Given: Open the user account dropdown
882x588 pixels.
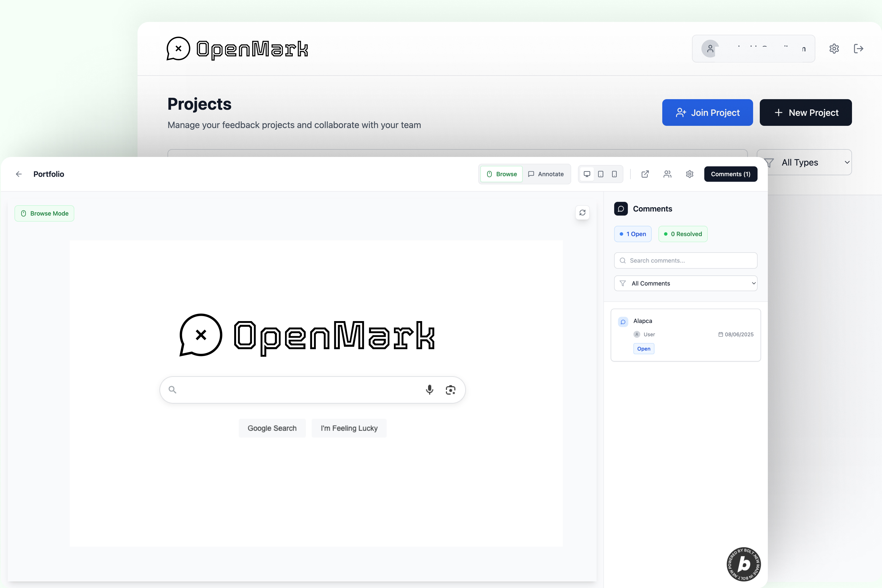Looking at the screenshot, I should coord(753,49).
